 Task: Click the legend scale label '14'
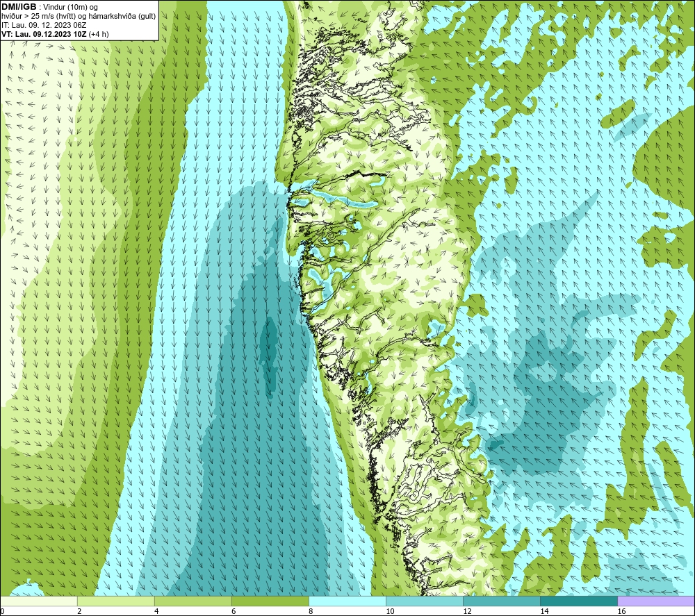(544, 611)
